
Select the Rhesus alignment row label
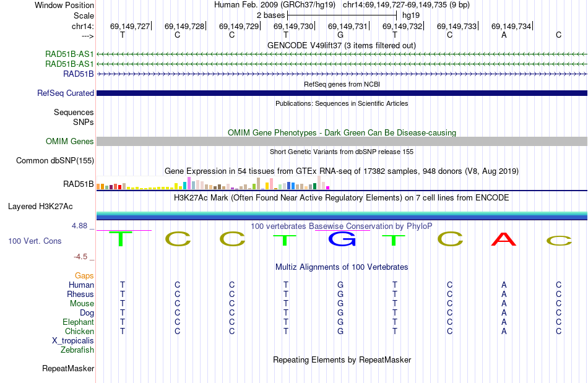[80, 294]
